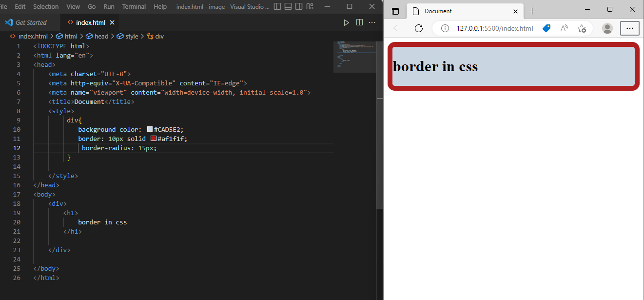Open the Terminal menu
Viewport: 644px width, 300px height.
point(134,6)
